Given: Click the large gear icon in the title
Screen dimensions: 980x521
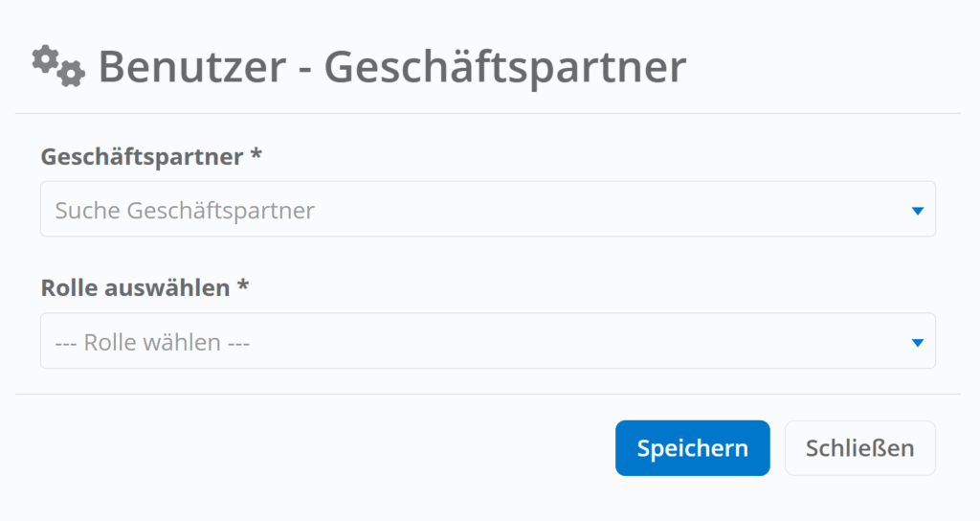Looking at the screenshot, I should pos(45,59).
